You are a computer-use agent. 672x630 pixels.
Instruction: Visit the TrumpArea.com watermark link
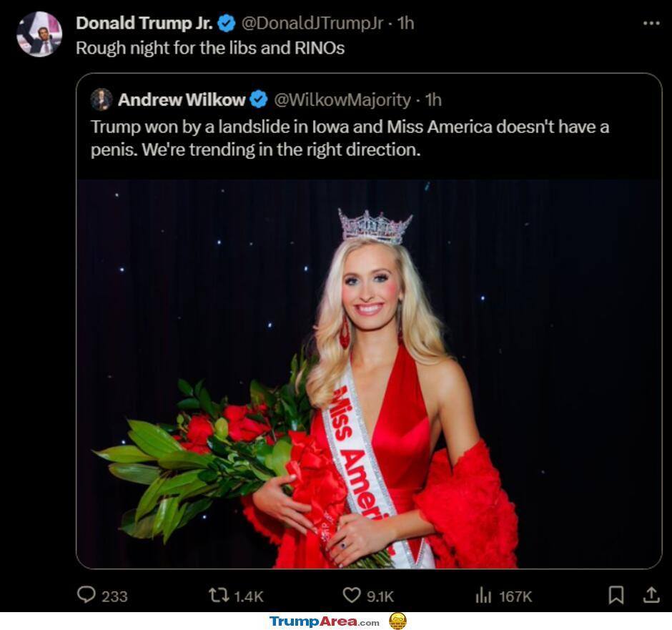tap(325, 621)
